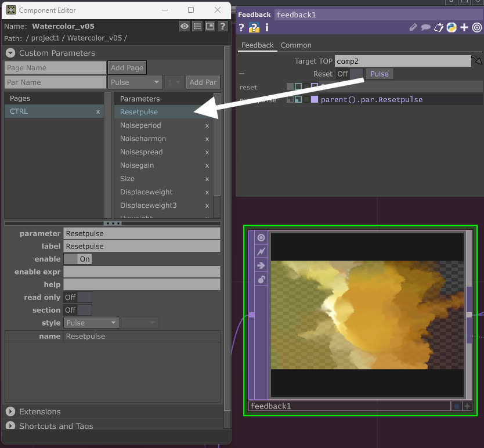This screenshot has width=484, height=448.
Task: Select expression mode teal box in resetpulse row
Action: 298,99
